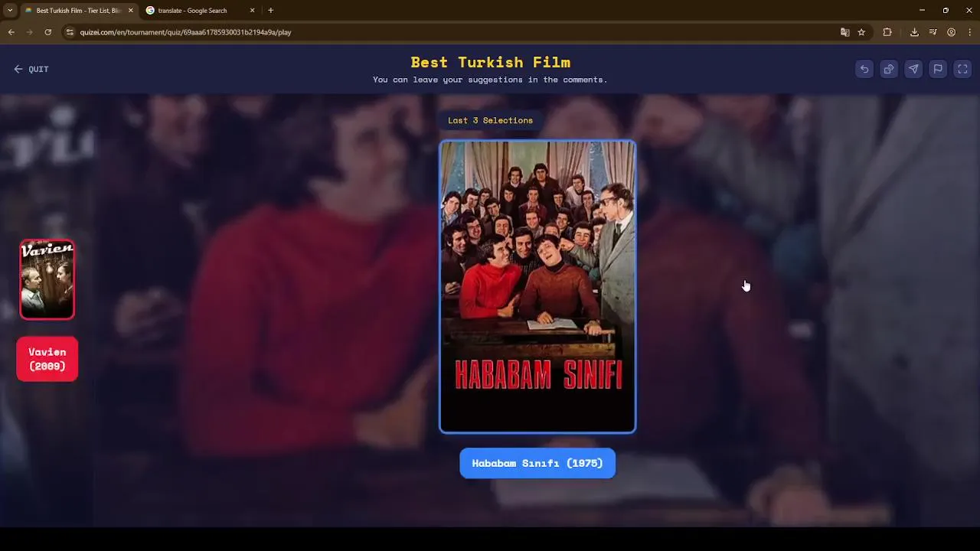Click the Last 3 Selections label
This screenshot has height=551, width=980.
pyautogui.click(x=490, y=120)
